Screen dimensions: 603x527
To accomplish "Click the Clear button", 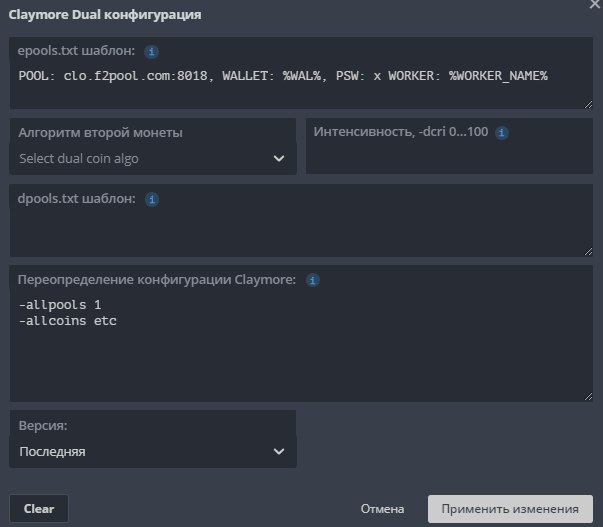I will [39, 509].
